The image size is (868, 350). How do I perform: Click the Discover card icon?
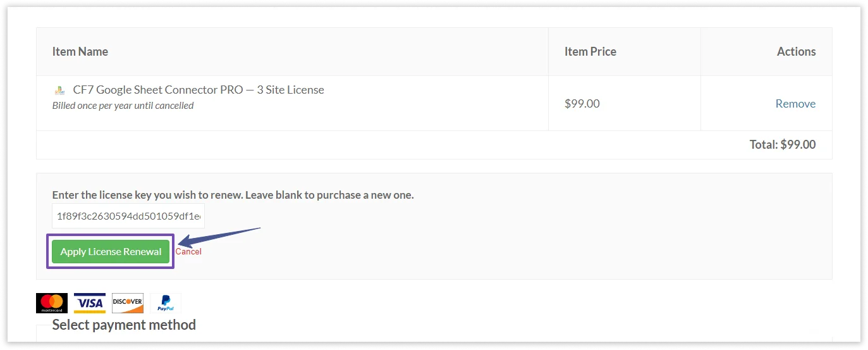tap(128, 303)
